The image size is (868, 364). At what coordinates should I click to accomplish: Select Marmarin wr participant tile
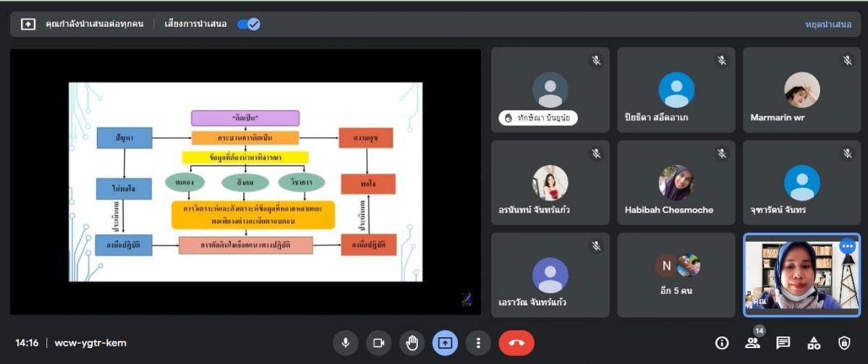(x=801, y=90)
